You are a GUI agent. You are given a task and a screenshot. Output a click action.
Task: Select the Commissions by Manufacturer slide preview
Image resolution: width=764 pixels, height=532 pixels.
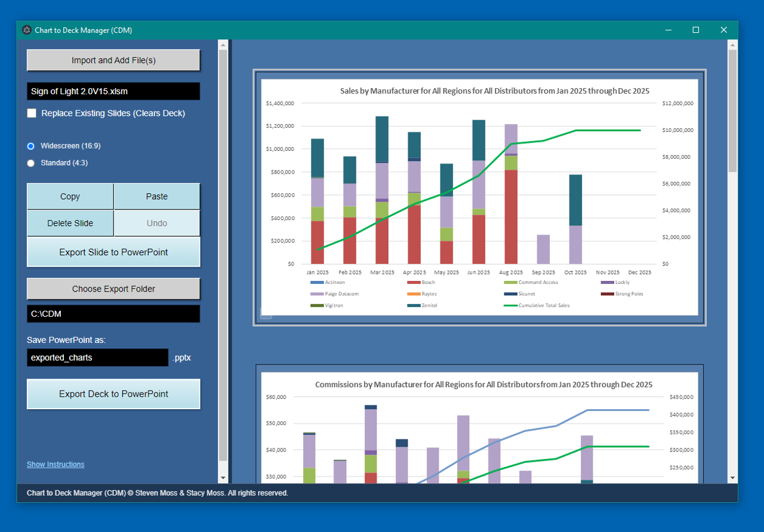(x=480, y=423)
